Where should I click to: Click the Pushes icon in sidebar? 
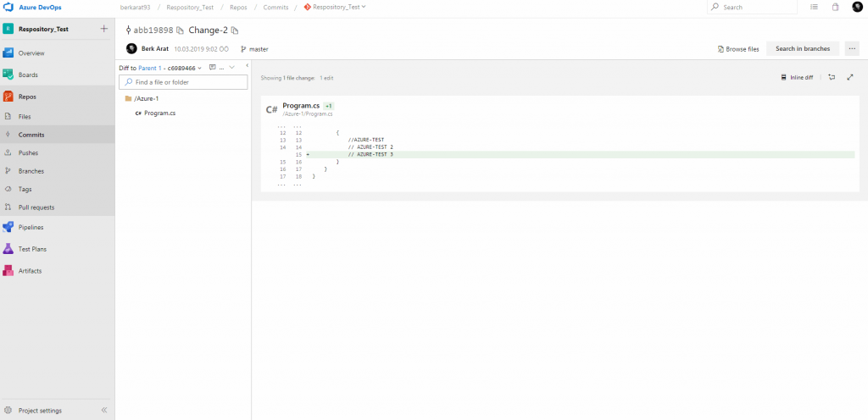[8, 153]
